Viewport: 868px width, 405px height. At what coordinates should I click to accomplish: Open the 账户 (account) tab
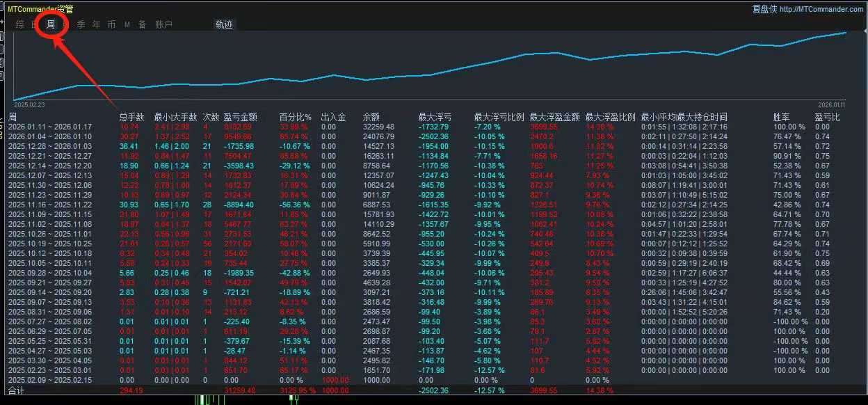(163, 24)
